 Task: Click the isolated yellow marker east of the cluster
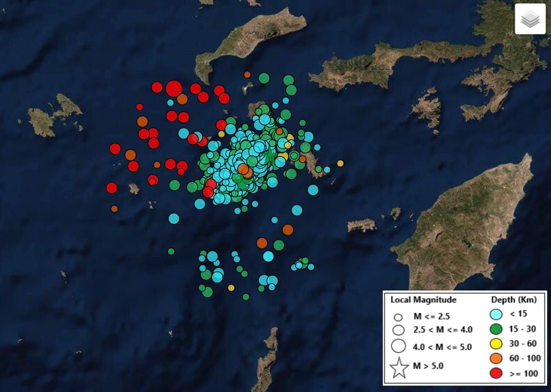(340, 163)
